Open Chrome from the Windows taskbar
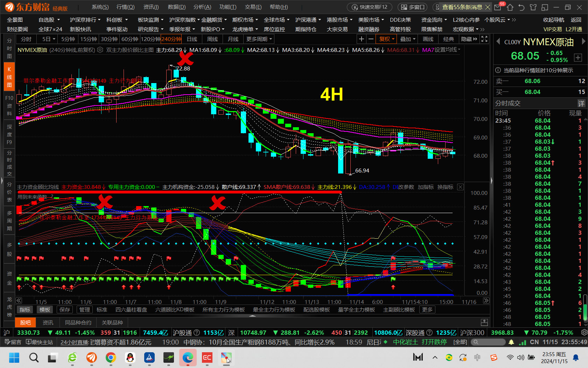 tap(111, 357)
